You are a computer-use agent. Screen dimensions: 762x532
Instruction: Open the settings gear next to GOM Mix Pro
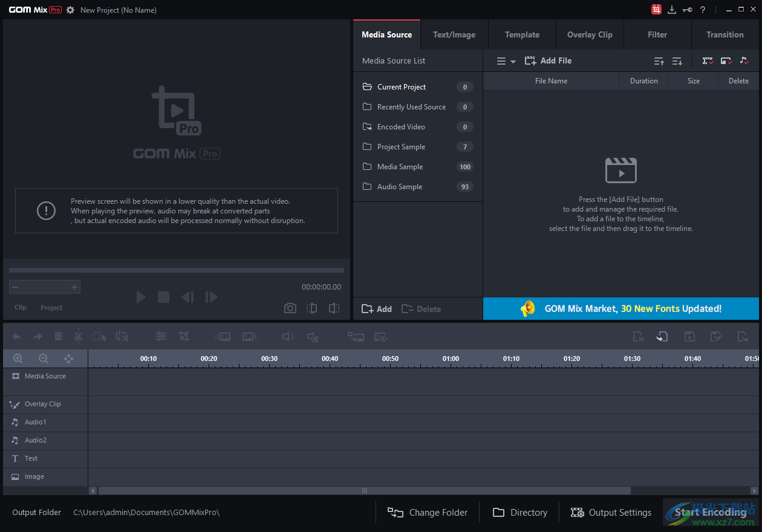pyautogui.click(x=70, y=10)
